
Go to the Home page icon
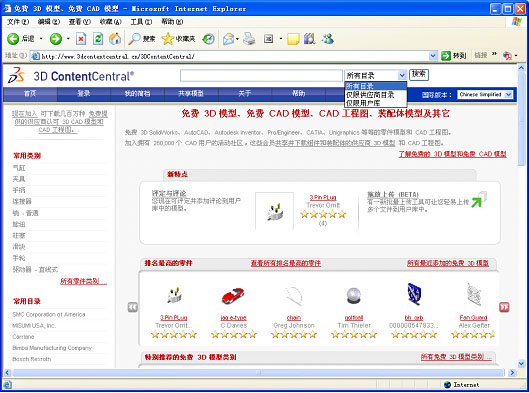115,39
